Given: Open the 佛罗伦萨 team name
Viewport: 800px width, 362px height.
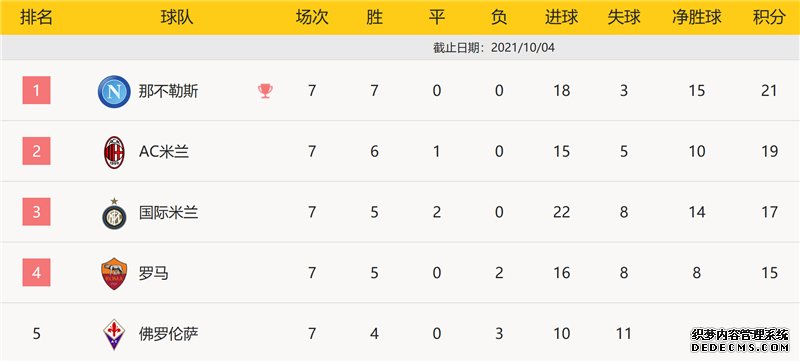Looking at the screenshot, I should coord(169,334).
